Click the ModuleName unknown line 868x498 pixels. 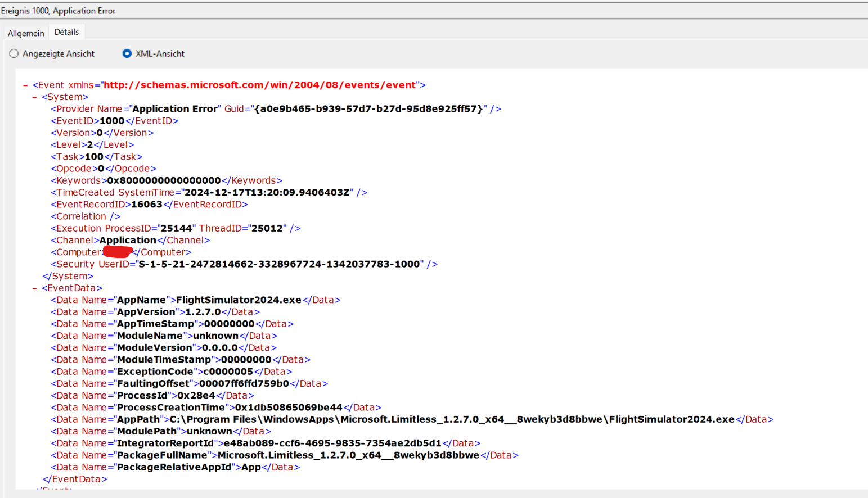pyautogui.click(x=164, y=336)
